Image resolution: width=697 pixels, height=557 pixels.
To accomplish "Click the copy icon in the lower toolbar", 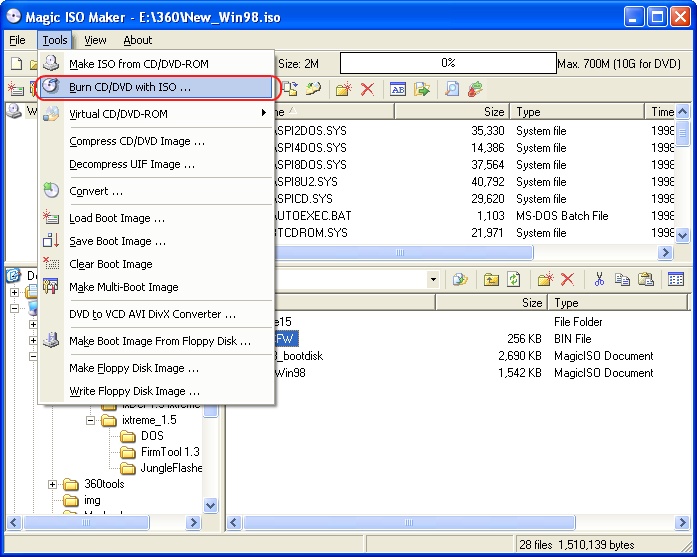I will 622,280.
